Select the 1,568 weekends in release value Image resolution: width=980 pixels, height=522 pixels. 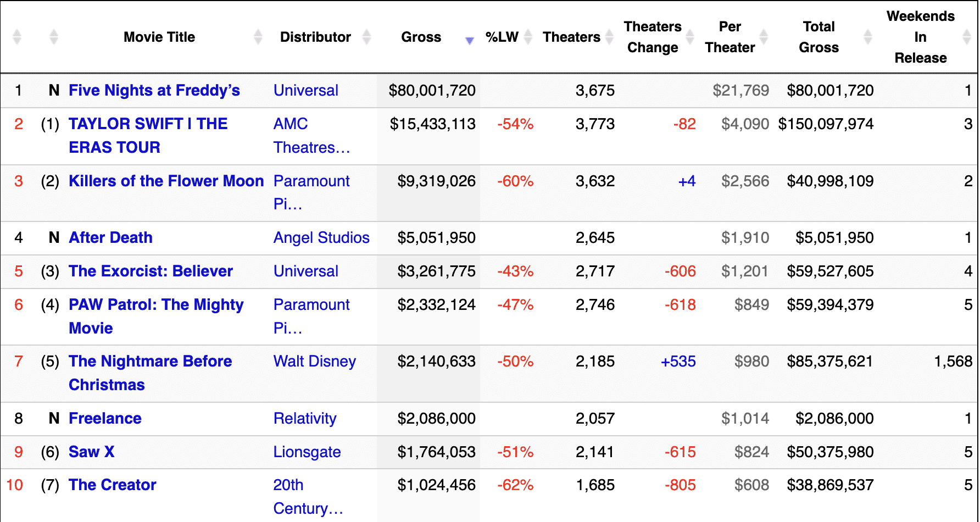[x=953, y=361]
